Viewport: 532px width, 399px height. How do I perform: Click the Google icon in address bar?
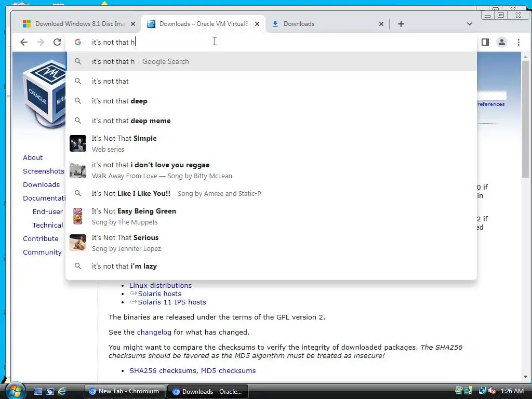pyautogui.click(x=78, y=42)
